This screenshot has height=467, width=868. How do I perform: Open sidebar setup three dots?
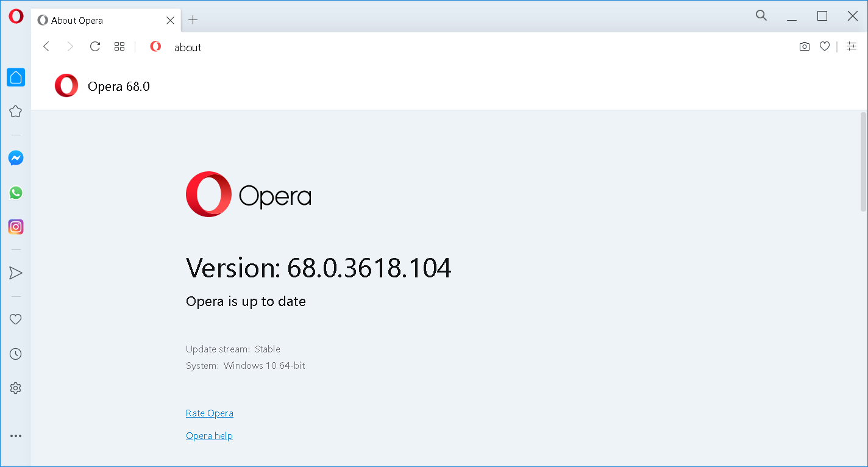pos(16,436)
